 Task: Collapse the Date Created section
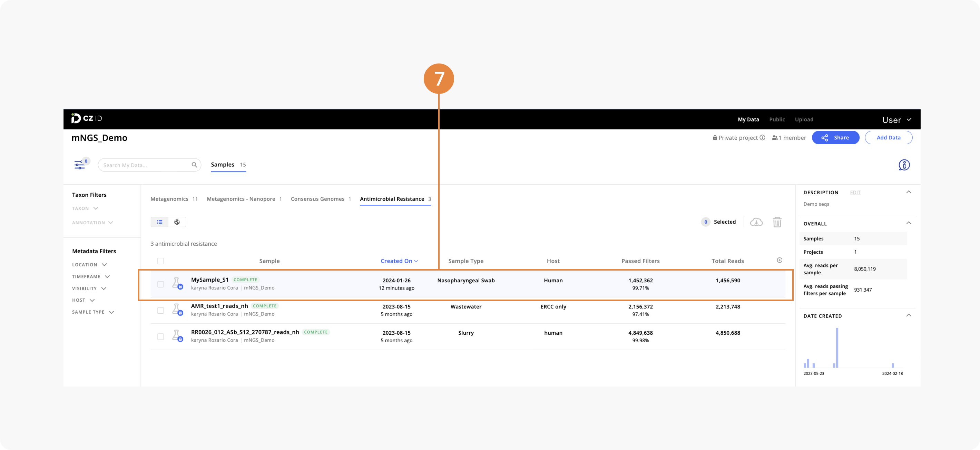[x=909, y=315]
